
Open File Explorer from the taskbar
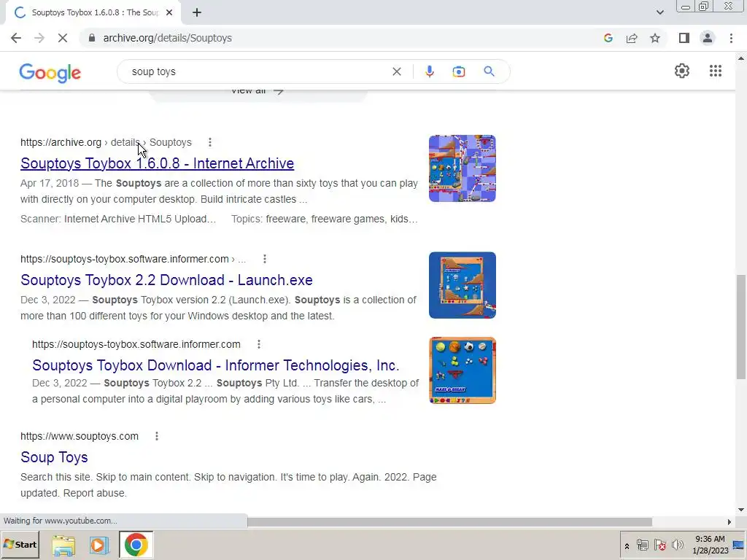(63, 545)
